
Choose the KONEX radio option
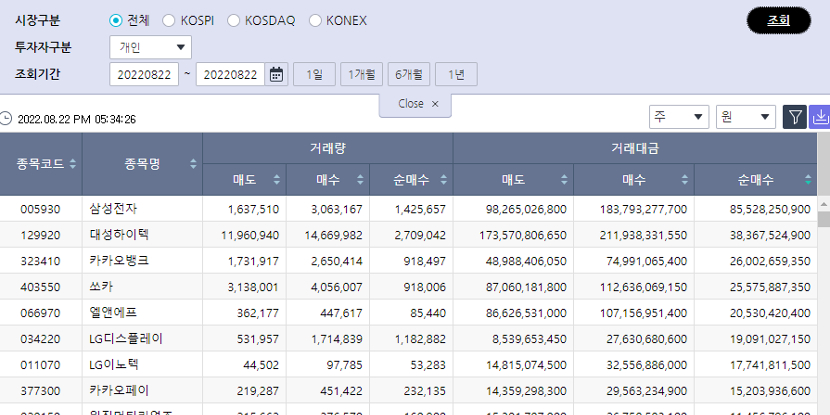click(316, 20)
